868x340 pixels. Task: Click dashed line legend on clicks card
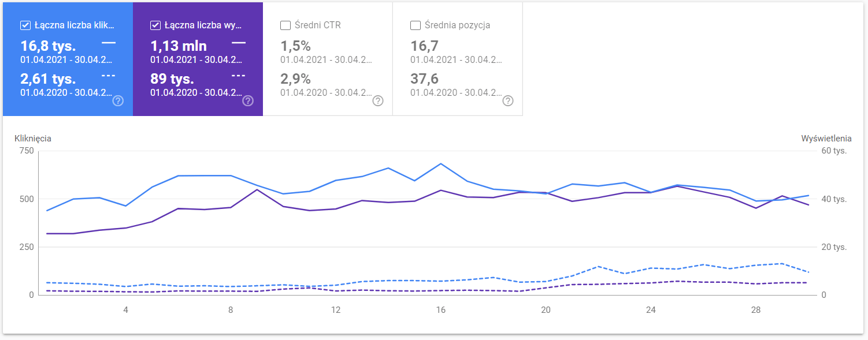pos(109,76)
